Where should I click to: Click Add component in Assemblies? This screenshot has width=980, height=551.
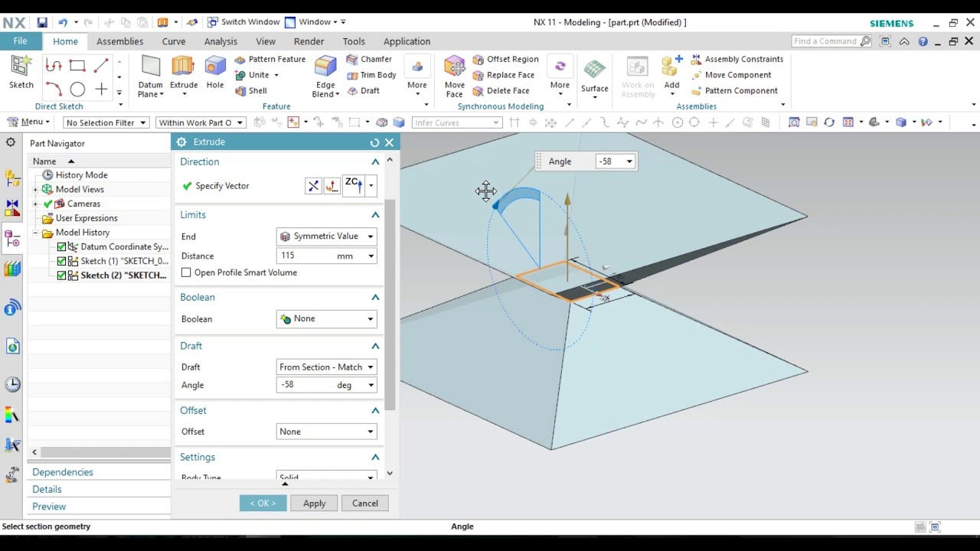671,73
